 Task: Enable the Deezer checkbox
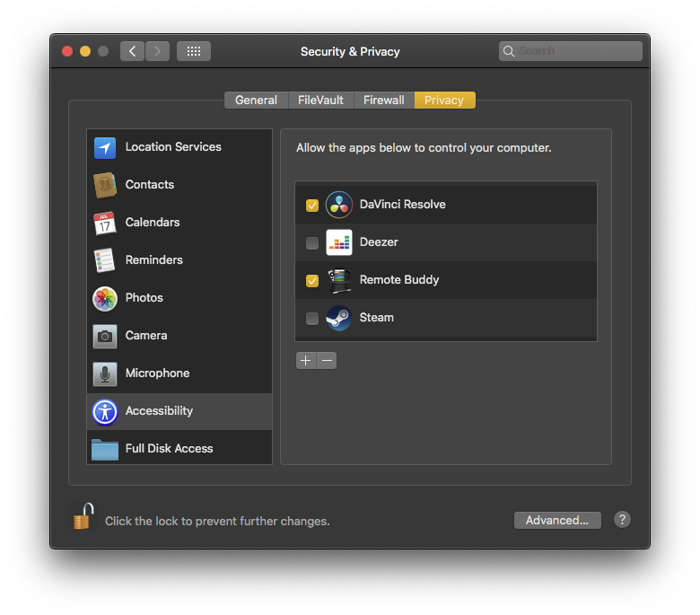coord(312,243)
